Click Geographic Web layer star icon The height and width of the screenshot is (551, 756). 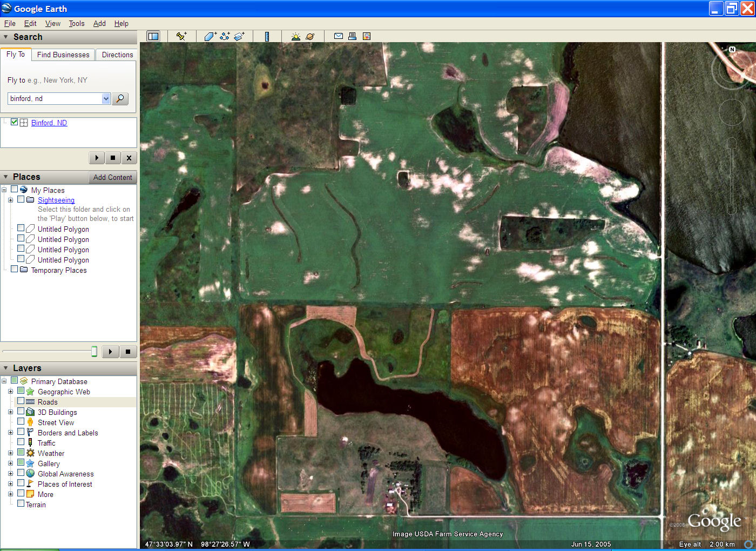(x=30, y=392)
